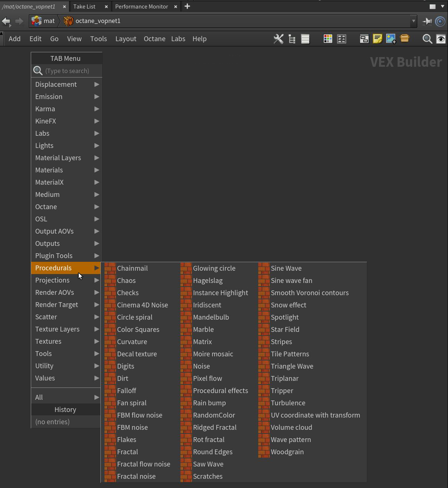Switch to the Performance Monitor tab

(x=142, y=6)
